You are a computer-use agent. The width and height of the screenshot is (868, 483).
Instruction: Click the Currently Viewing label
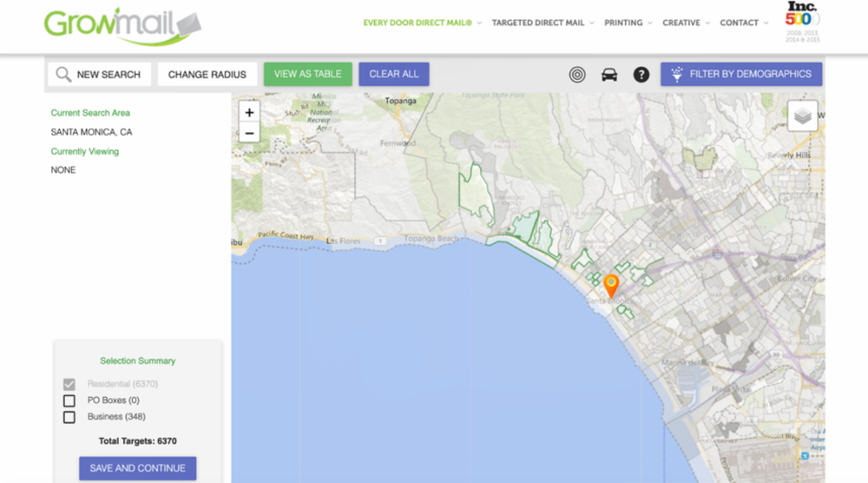click(85, 151)
